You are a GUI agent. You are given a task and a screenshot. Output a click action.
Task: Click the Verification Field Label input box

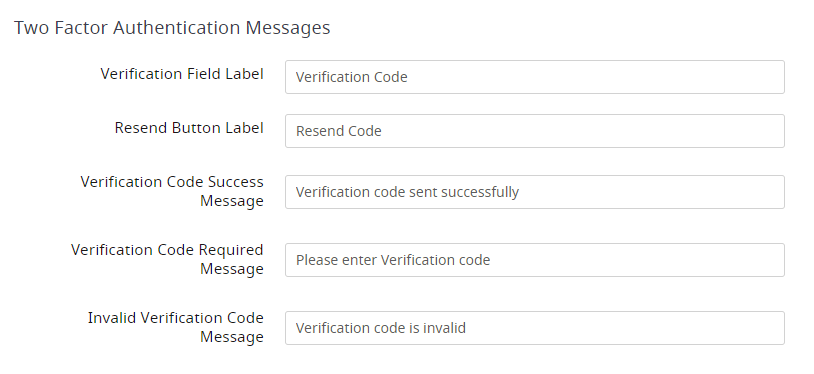pos(535,77)
